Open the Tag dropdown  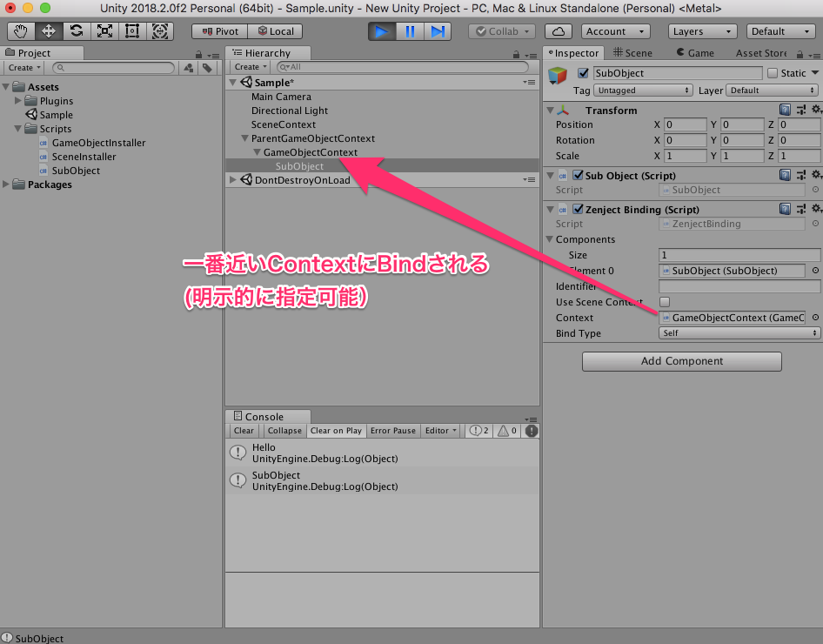coord(643,91)
